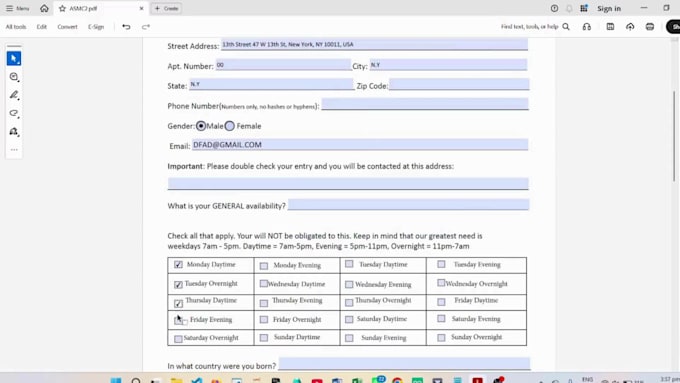
Task: Check the Saturday Overnight checkbox
Action: (x=178, y=339)
